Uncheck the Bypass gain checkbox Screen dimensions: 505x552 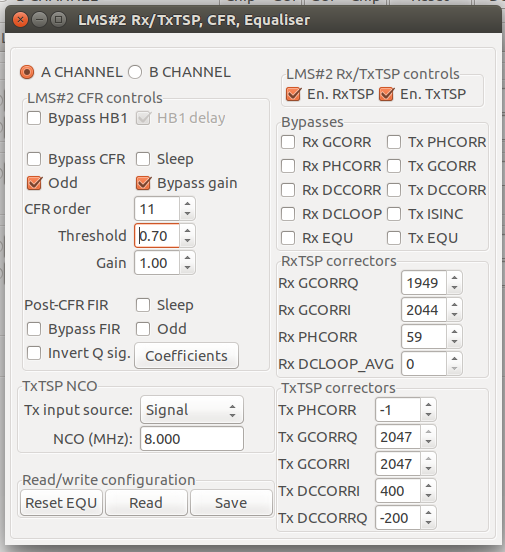tap(143, 183)
